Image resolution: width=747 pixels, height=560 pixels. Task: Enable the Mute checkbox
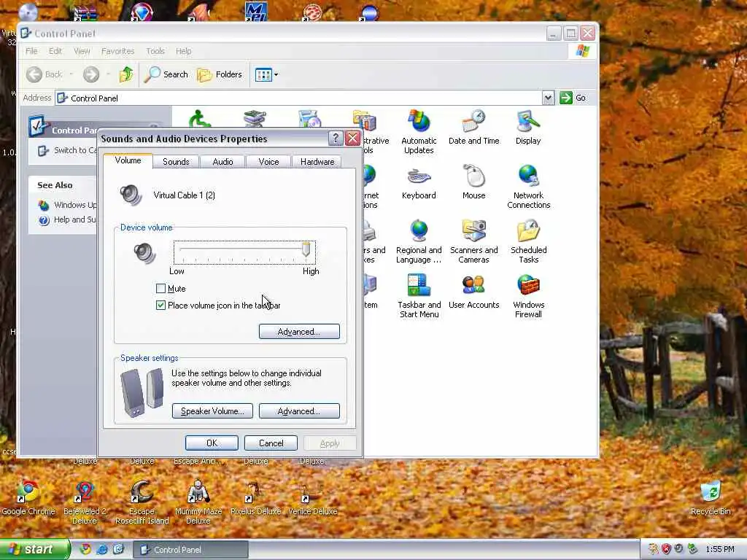pos(160,289)
